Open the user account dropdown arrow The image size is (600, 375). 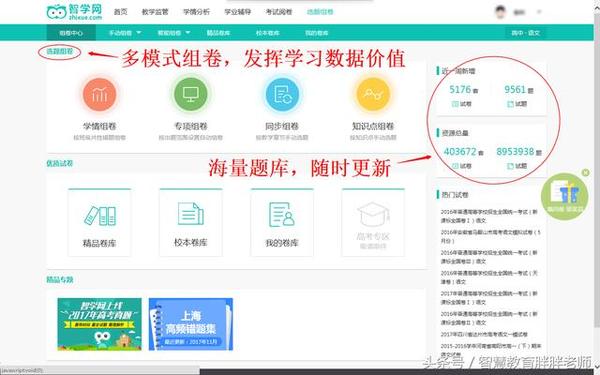click(x=539, y=12)
